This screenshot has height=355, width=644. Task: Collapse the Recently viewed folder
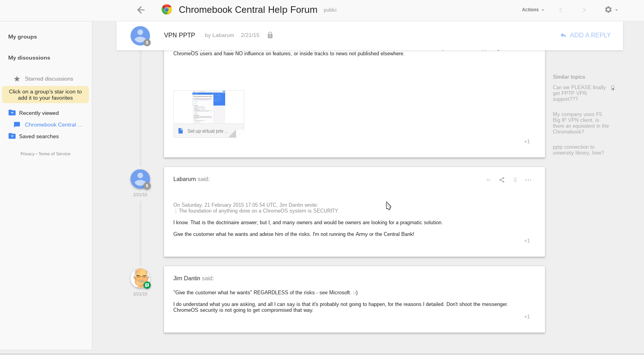coord(12,113)
